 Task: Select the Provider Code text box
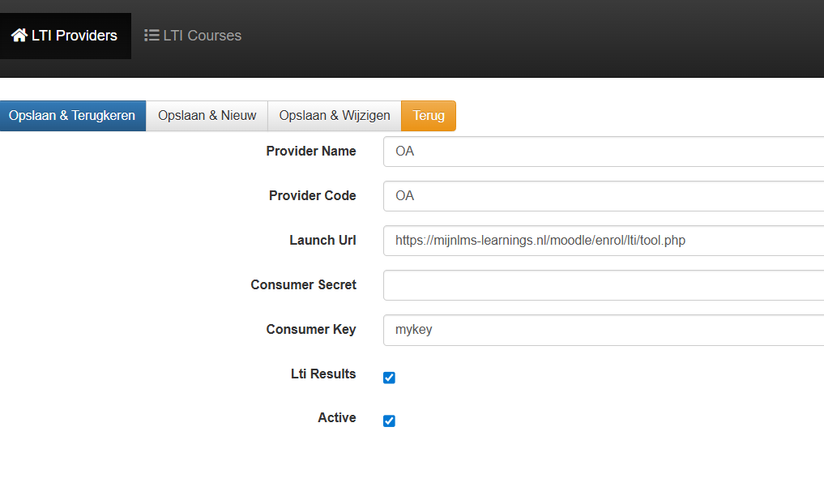coord(603,196)
